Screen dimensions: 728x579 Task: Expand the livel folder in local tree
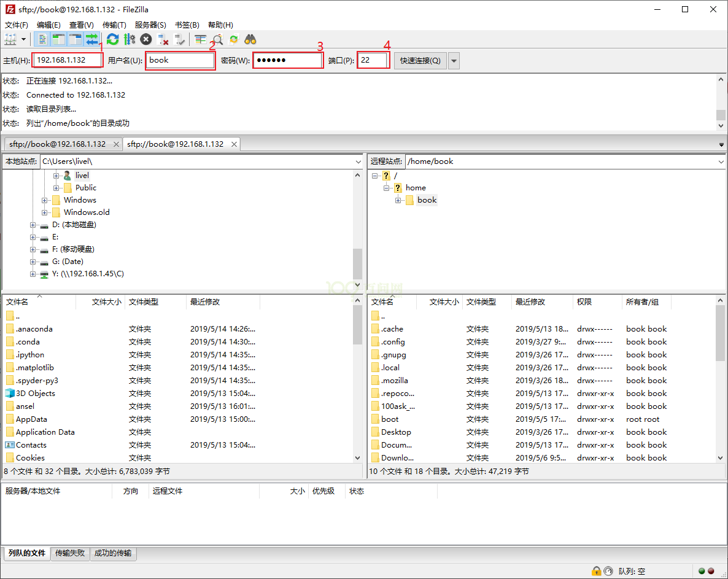point(56,176)
